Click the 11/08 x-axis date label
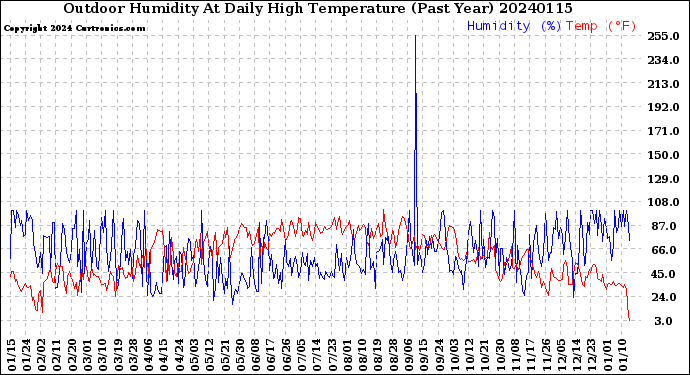 tap(516, 355)
